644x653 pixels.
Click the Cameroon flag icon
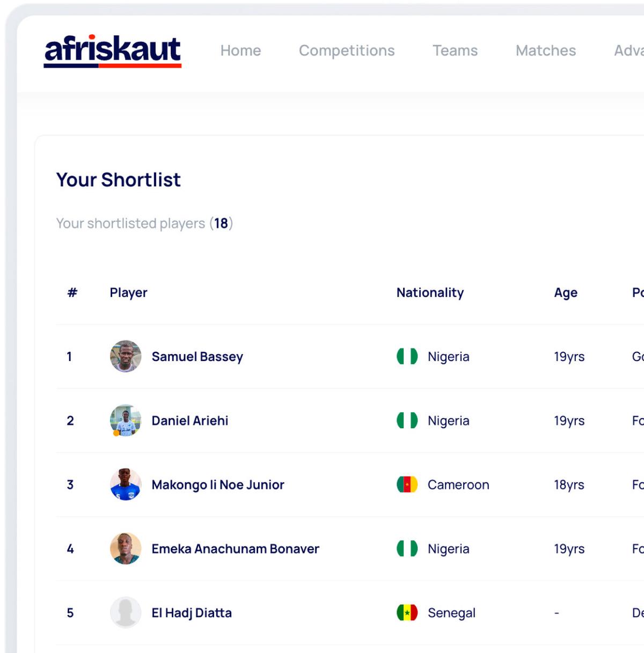point(407,485)
